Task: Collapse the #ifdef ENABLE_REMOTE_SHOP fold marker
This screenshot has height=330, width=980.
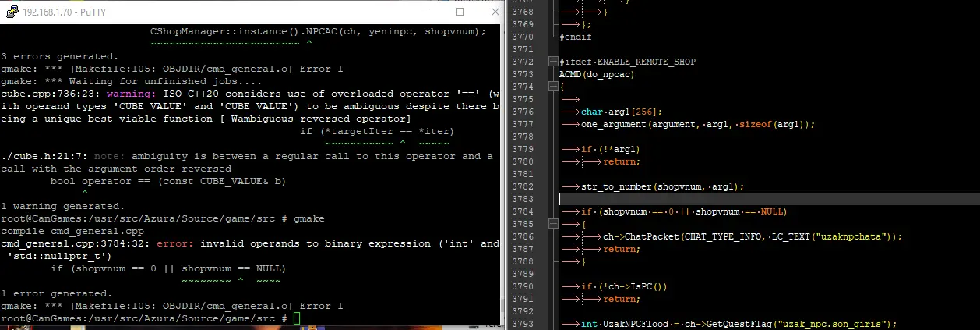Action: [555, 62]
